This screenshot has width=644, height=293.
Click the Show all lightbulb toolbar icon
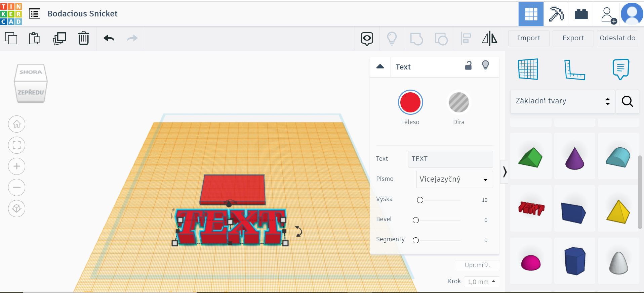click(x=392, y=39)
